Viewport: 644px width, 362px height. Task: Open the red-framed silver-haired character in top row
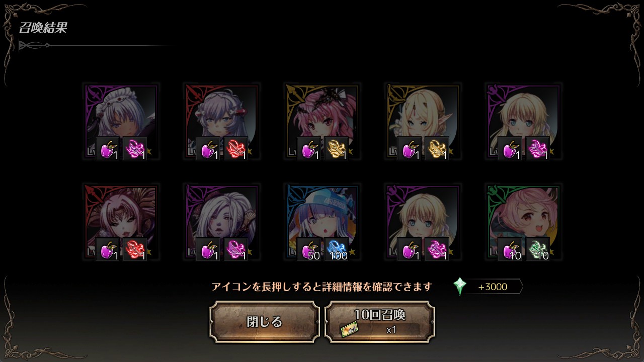(x=221, y=122)
